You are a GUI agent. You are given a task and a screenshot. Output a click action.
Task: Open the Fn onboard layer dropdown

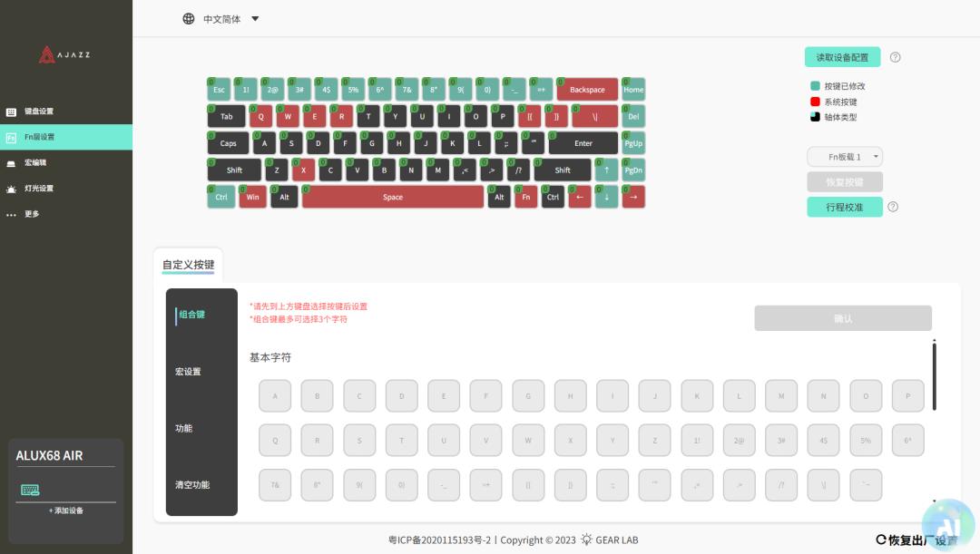click(x=845, y=157)
